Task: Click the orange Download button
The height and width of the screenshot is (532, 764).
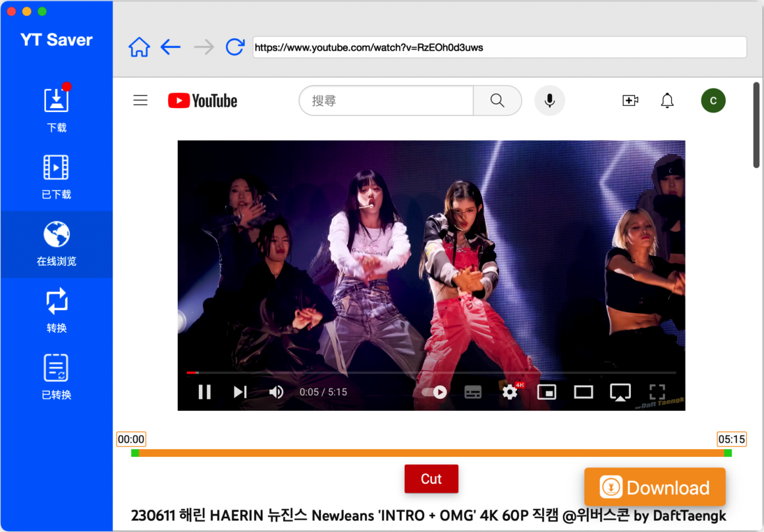Action: pos(655,487)
